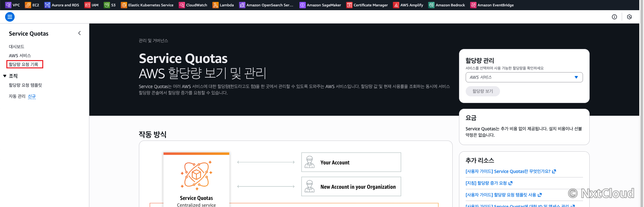Screen dimensions: 644x207
Task: Open Aurora and RDS shortcut
Action: [x=62, y=5]
